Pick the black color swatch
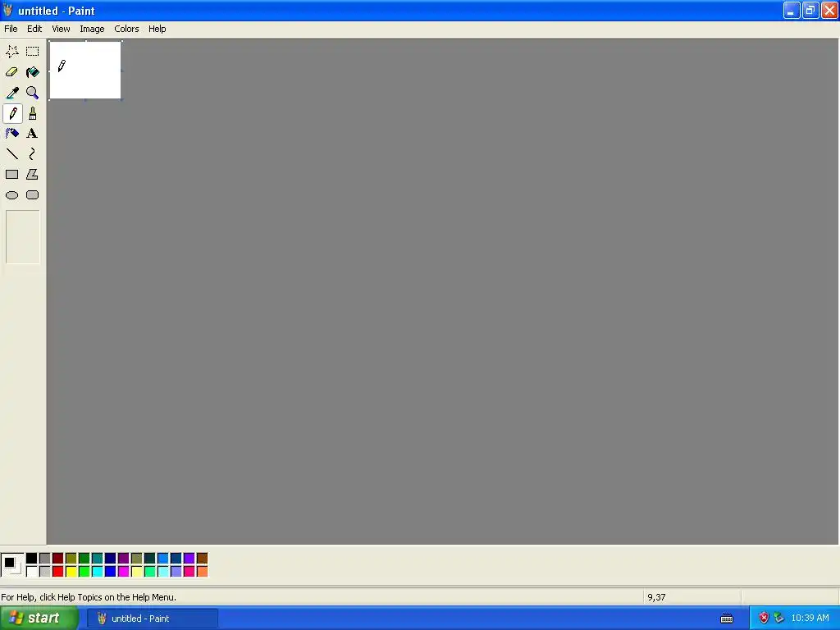 tap(32, 559)
